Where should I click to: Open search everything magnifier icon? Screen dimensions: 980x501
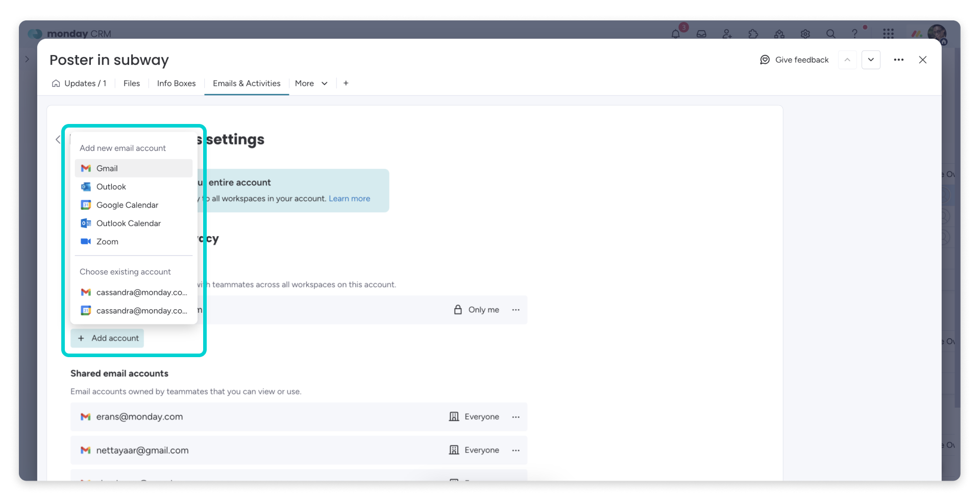pos(831,34)
